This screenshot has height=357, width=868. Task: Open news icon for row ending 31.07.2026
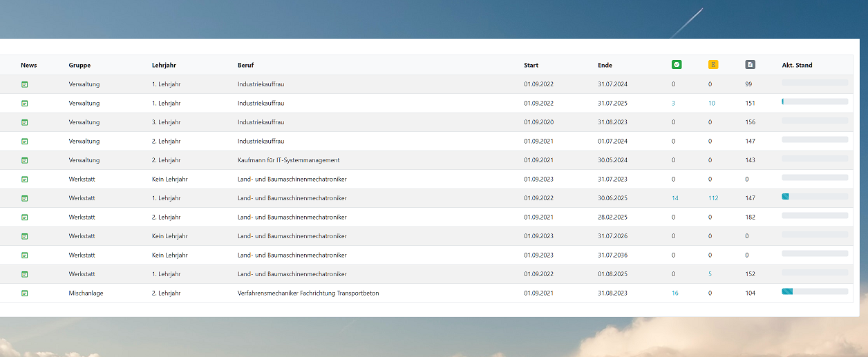coord(25,236)
